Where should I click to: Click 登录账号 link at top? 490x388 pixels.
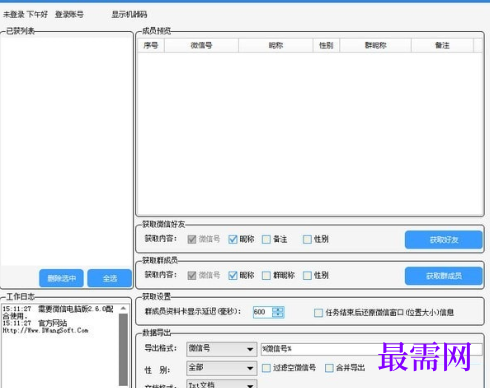pos(69,15)
